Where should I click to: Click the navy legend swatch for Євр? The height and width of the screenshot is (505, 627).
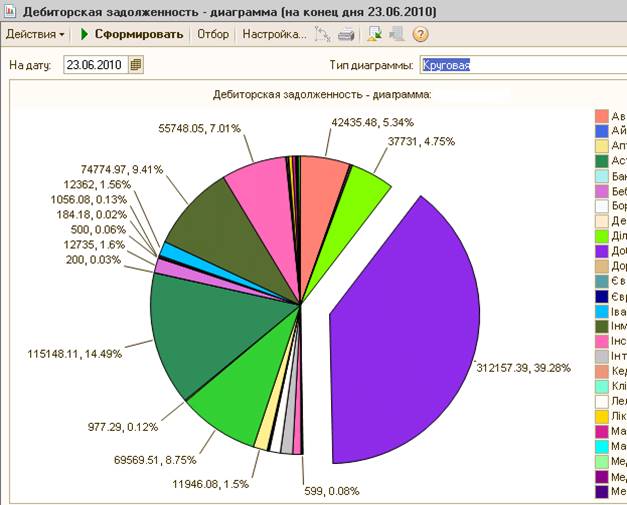tap(602, 296)
